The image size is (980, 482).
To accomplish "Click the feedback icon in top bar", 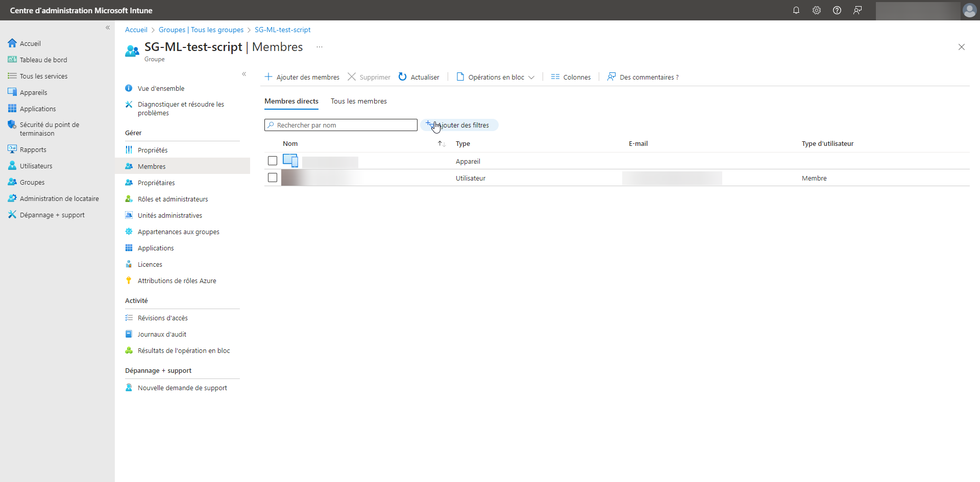I will (x=857, y=10).
